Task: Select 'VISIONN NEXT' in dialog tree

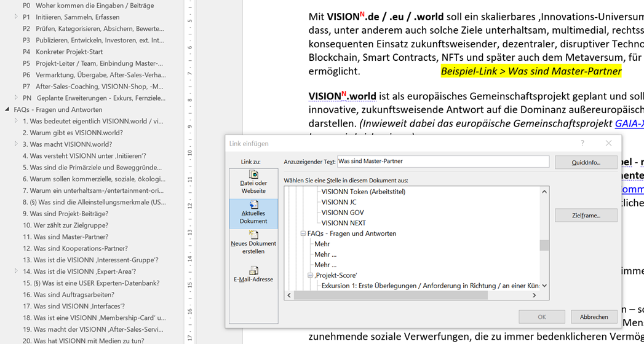Action: point(343,223)
